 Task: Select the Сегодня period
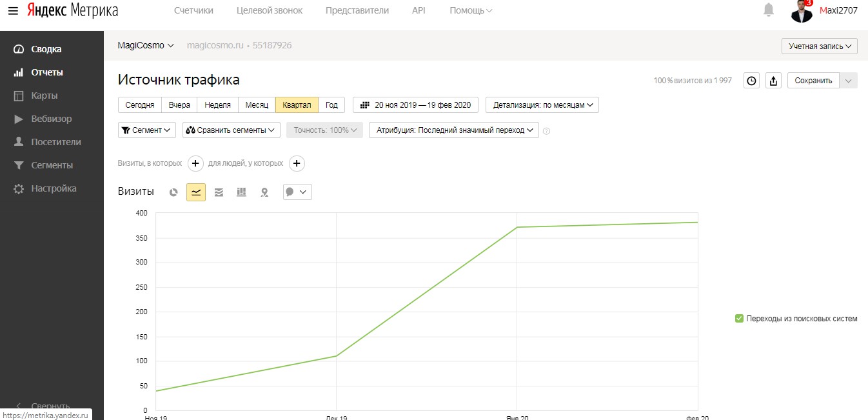tap(140, 105)
